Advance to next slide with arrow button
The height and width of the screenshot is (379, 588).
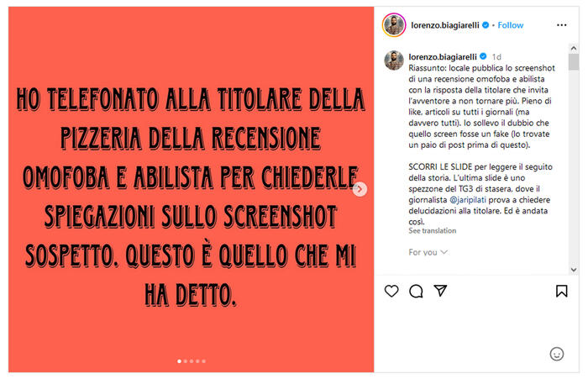click(360, 189)
